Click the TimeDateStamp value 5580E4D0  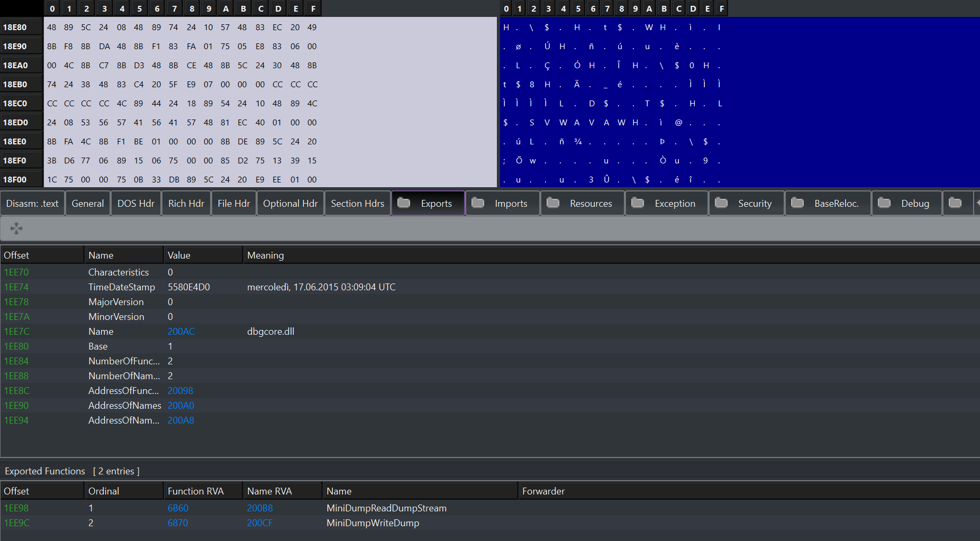188,287
